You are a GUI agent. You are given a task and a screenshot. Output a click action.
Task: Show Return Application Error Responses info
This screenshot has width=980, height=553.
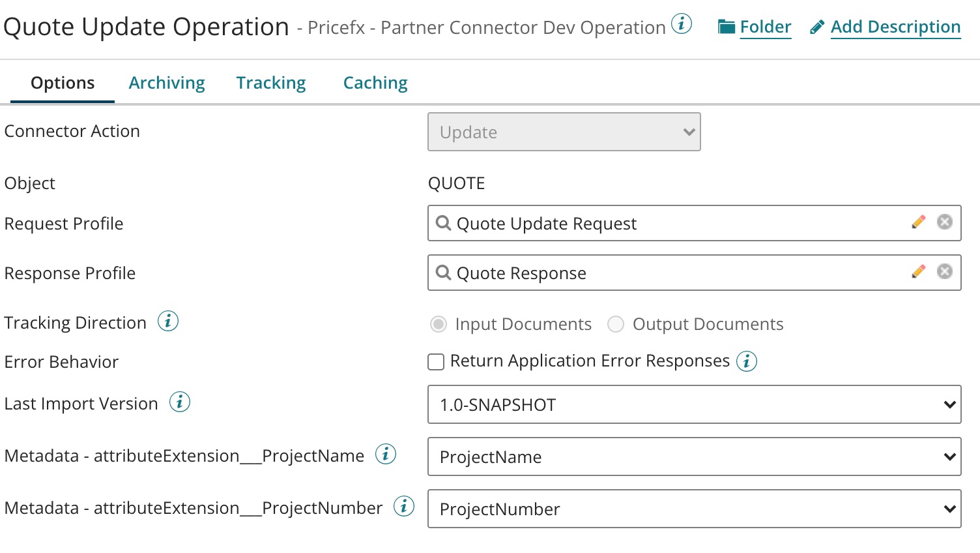tap(747, 361)
